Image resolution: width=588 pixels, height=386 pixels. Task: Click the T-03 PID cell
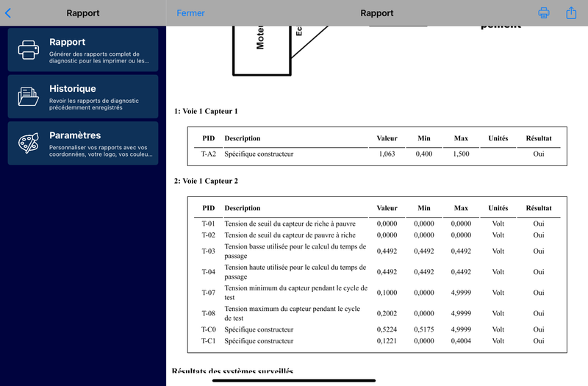point(209,251)
